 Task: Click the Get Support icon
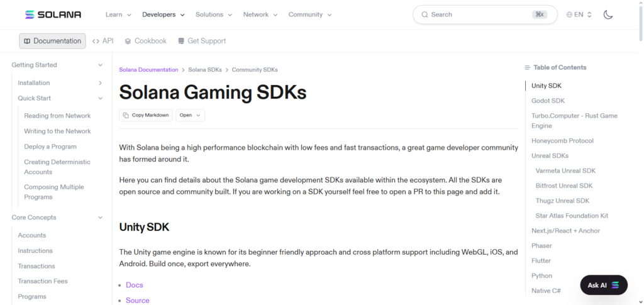click(181, 41)
